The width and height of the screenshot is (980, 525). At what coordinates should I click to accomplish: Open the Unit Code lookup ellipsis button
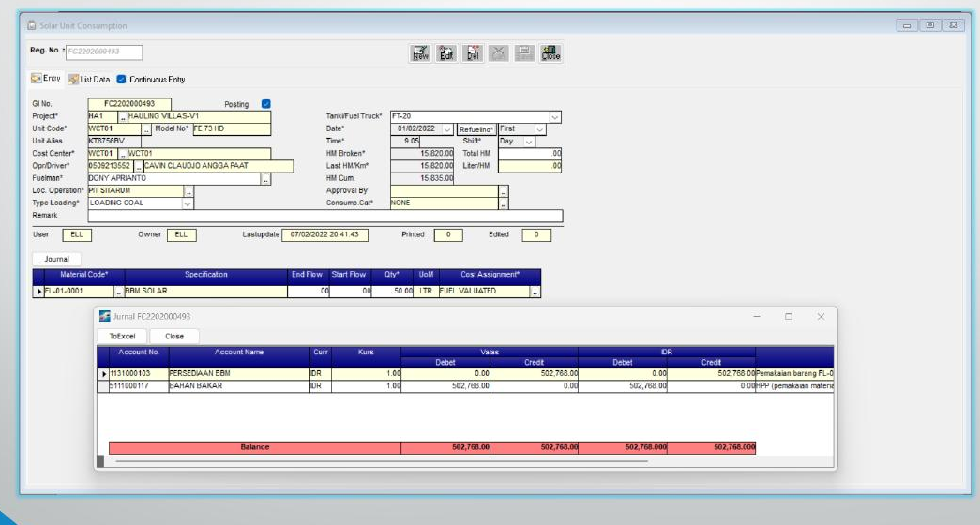click(x=147, y=129)
